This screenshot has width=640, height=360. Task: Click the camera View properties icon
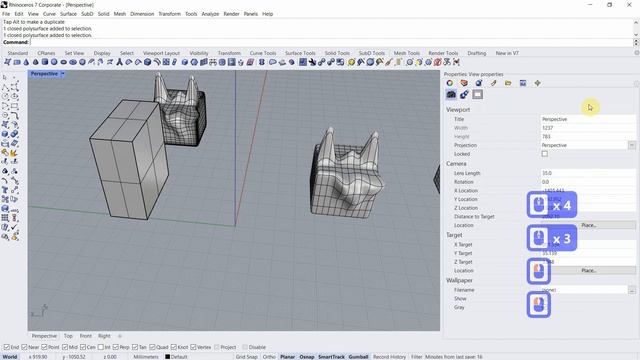coord(451,95)
